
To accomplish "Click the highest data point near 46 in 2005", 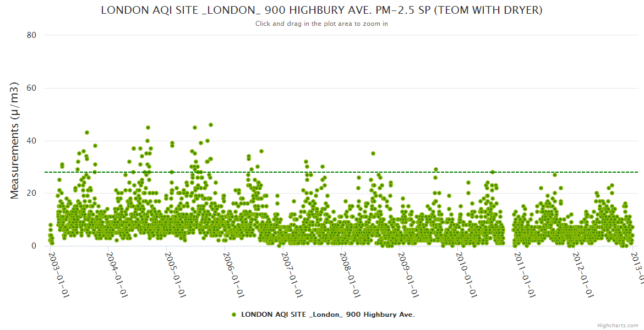I will [x=210, y=125].
